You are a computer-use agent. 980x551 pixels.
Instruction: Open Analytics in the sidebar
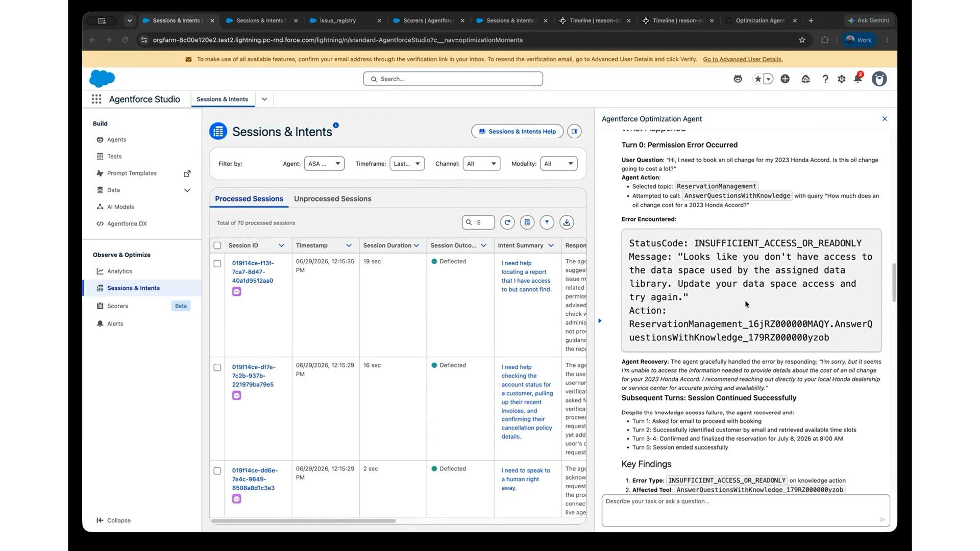click(119, 271)
